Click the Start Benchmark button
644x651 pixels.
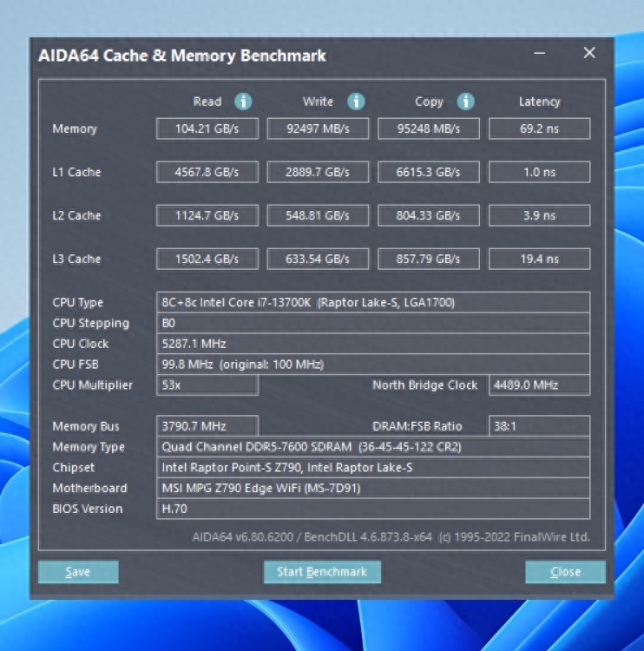(x=322, y=572)
